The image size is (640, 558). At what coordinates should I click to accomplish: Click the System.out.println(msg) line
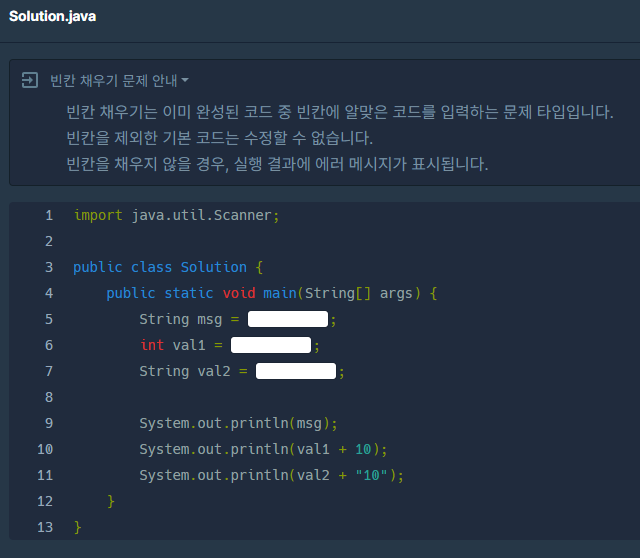238,423
